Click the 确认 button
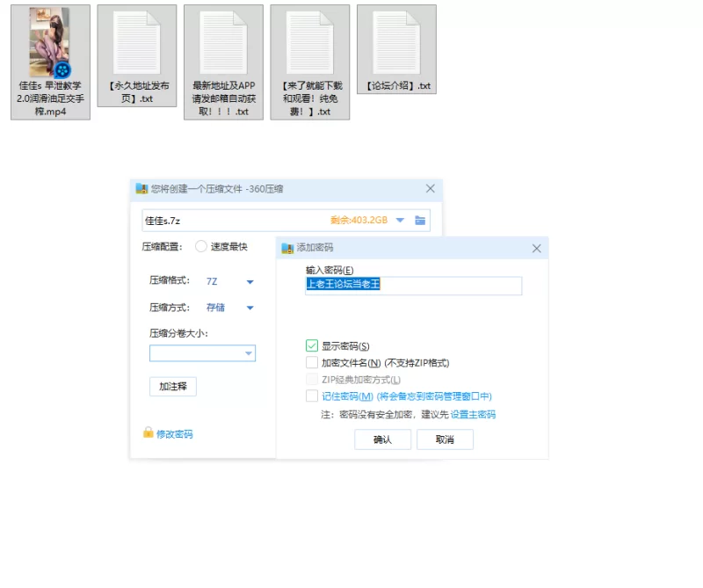The height and width of the screenshot is (588, 703). [x=382, y=439]
